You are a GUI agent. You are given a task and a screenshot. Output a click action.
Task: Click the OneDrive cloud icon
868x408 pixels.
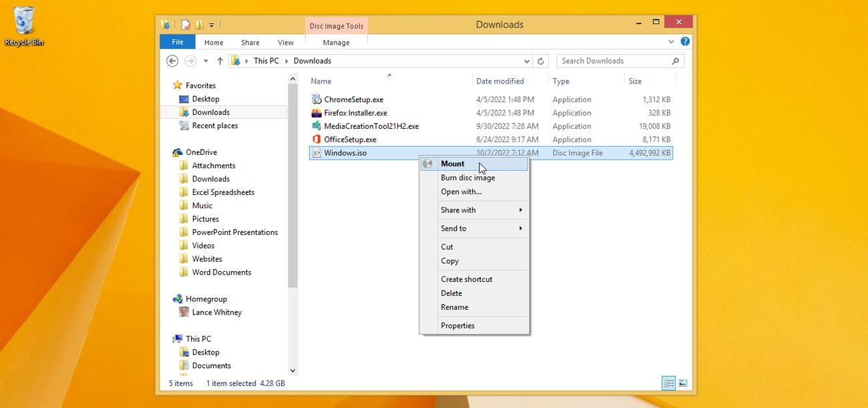[177, 152]
